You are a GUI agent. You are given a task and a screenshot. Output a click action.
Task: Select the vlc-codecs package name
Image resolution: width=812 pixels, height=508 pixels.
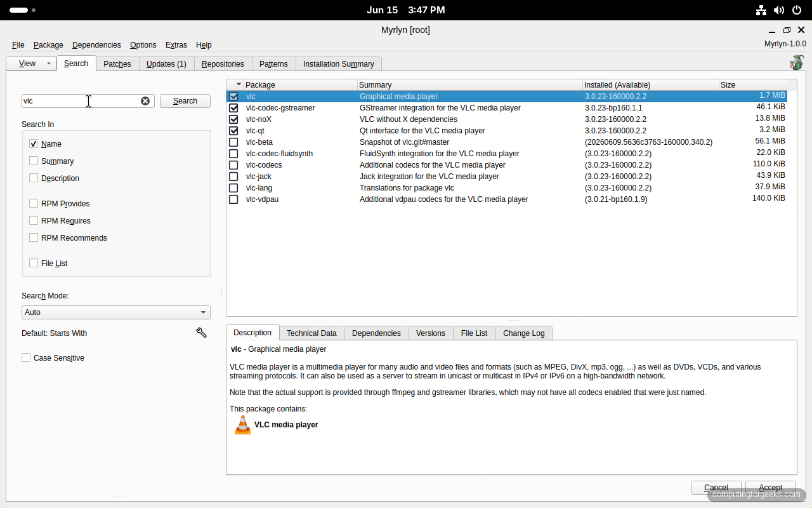[264, 165]
